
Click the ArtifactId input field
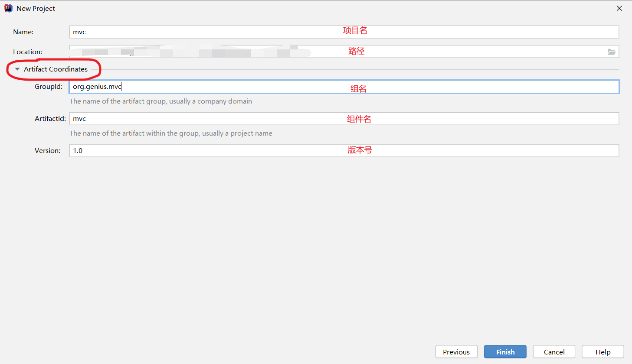tap(344, 119)
